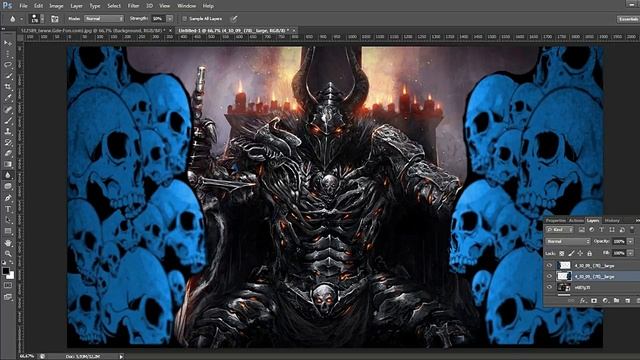The height and width of the screenshot is (360, 640).
Task: Select the Gradient tool
Action: tap(8, 164)
